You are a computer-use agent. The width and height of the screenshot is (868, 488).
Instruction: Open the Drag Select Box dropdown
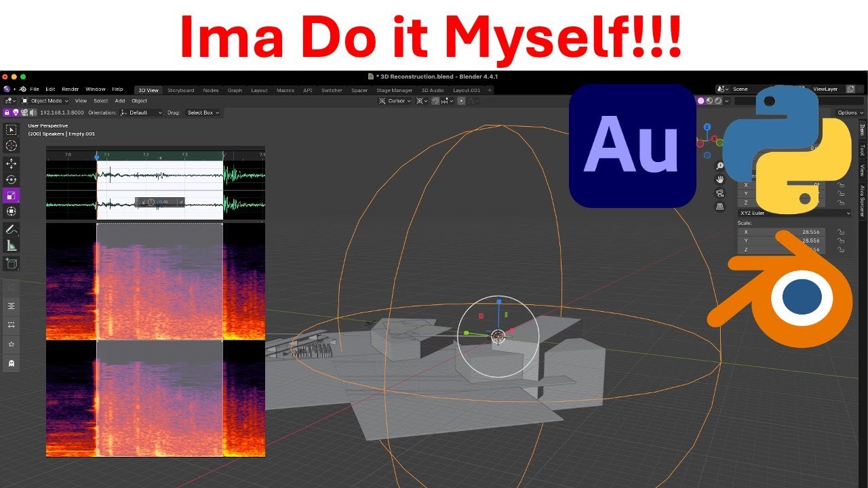[203, 113]
